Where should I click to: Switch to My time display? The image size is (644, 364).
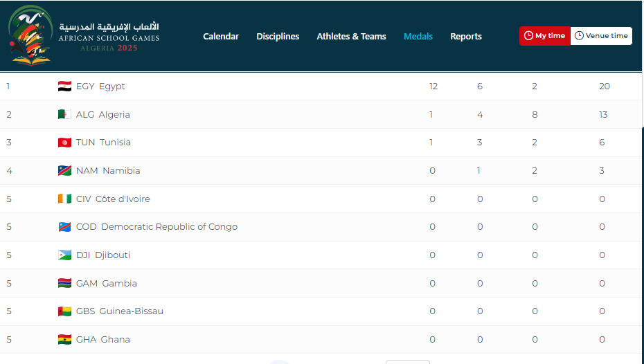(x=544, y=36)
